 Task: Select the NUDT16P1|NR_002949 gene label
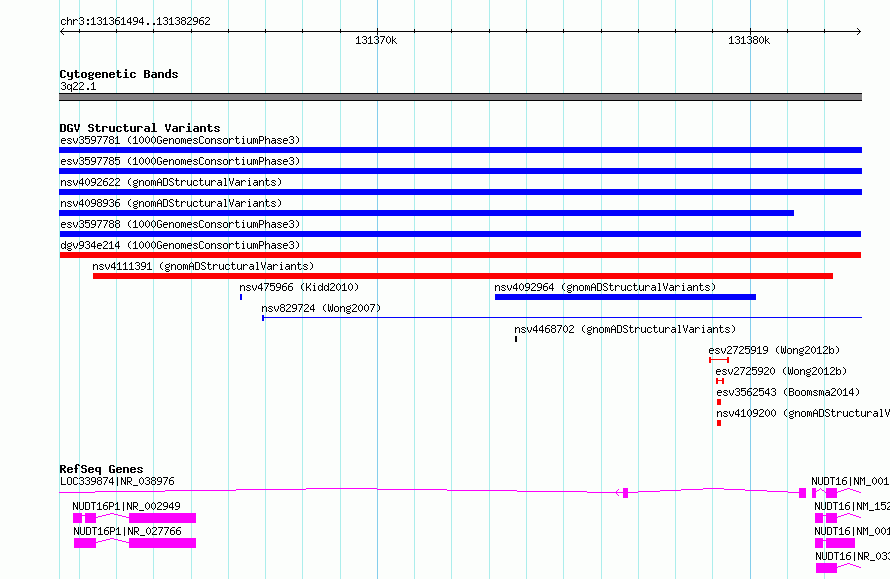coord(127,506)
